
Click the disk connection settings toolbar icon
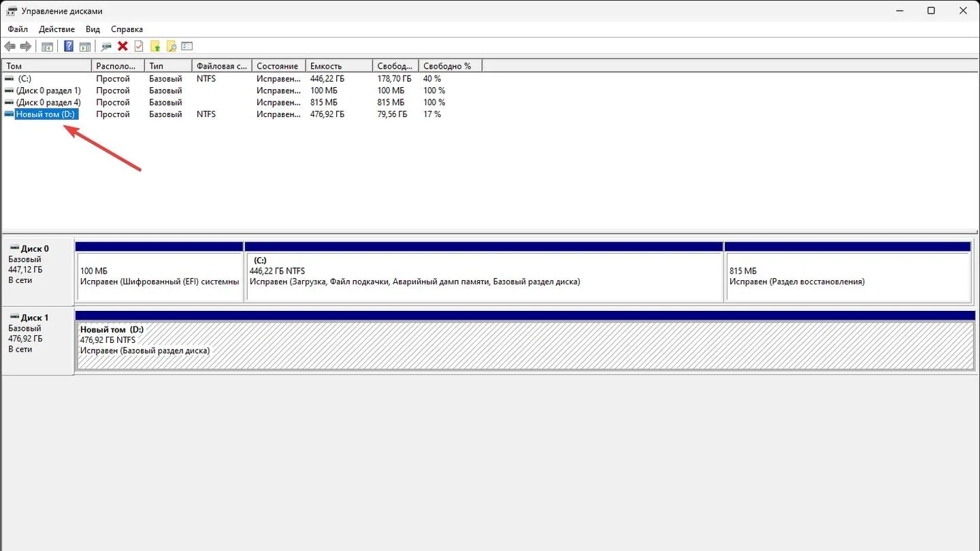click(106, 46)
